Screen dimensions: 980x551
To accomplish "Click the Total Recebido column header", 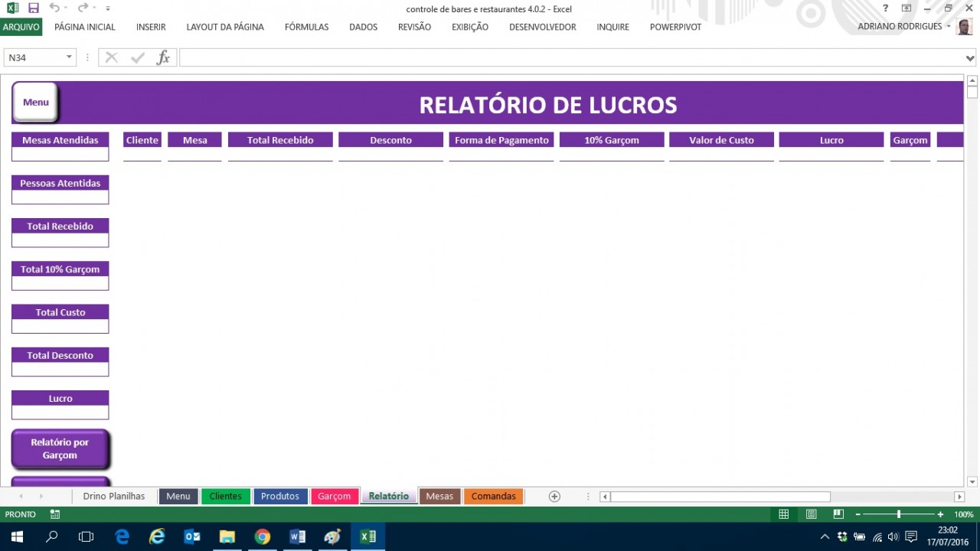I will (x=280, y=140).
